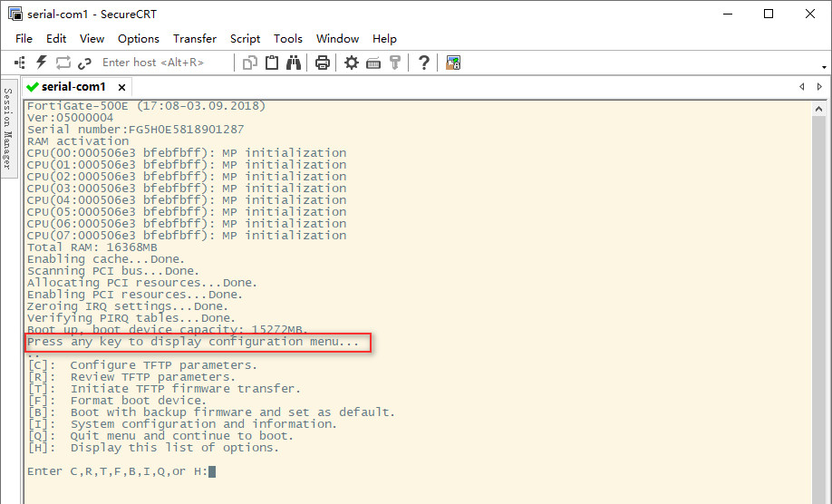This screenshot has width=832, height=504.
Task: Click the 'RAM activation' line
Action: [x=78, y=141]
